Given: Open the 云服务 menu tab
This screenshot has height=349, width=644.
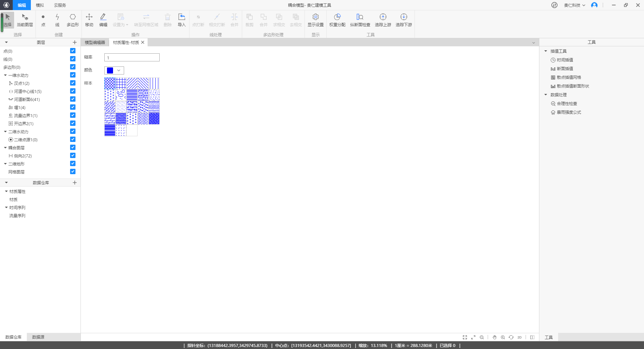Looking at the screenshot, I should click(60, 5).
